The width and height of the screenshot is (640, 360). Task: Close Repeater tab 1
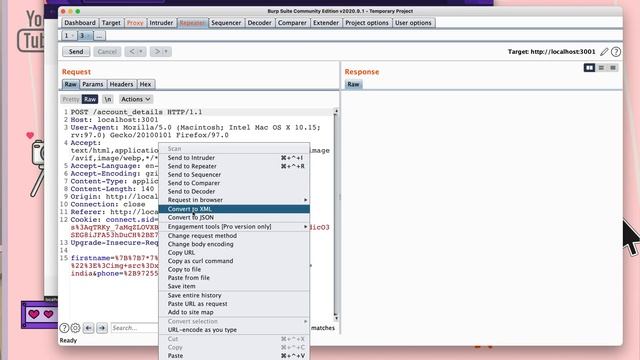click(x=73, y=36)
